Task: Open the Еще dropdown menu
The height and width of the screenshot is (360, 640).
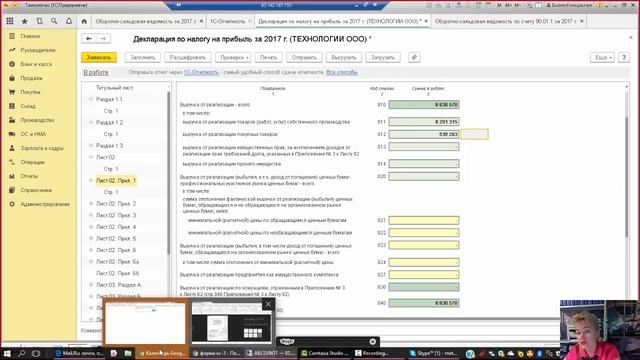Action: pyautogui.click(x=602, y=58)
